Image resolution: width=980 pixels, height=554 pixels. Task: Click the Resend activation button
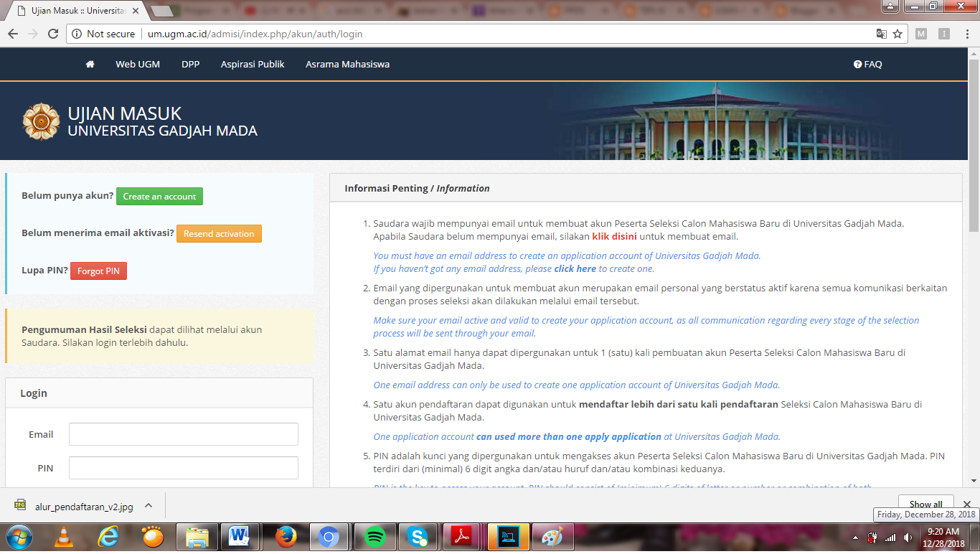(219, 234)
